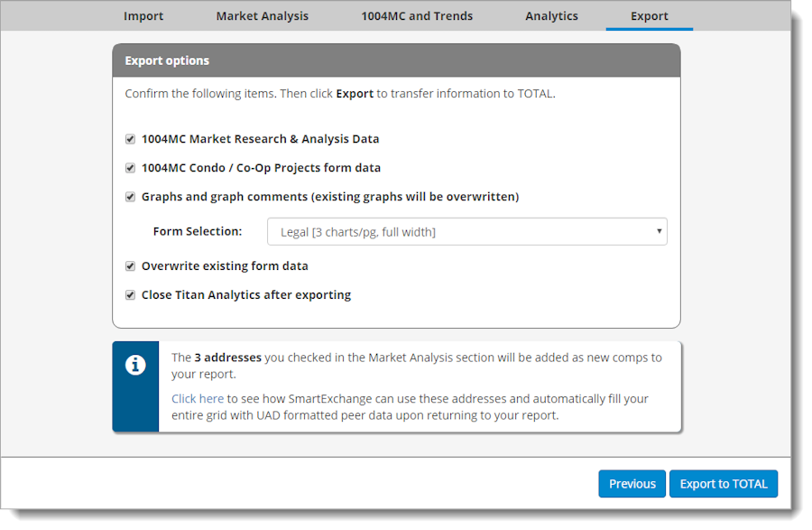Viewport: 812px width, 530px height.
Task: Click the blue info icon
Action: click(135, 366)
